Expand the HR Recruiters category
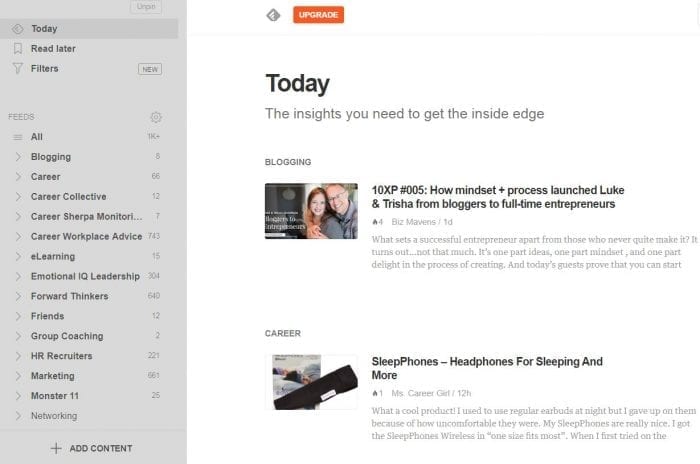The width and height of the screenshot is (700, 464). point(18,356)
